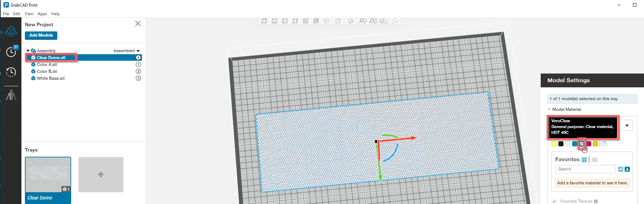Enable the blue wireframe view toggle
Viewport: 644px width, 204px height.
pos(338,21)
